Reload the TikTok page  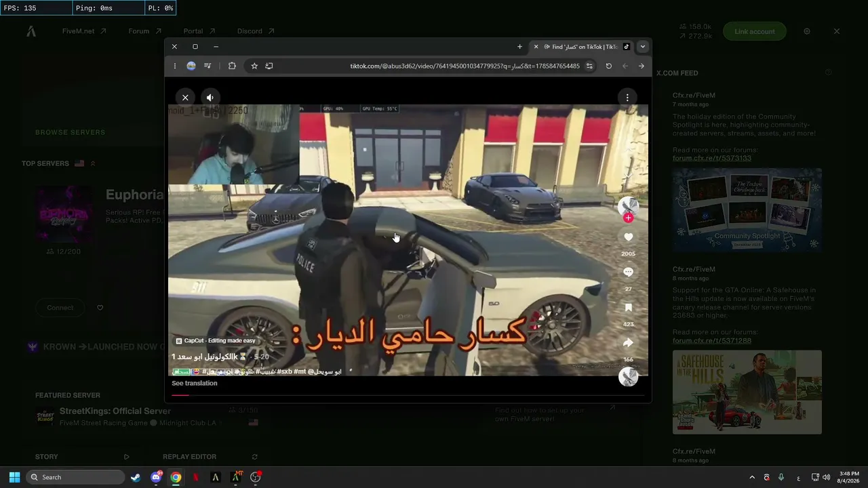(608, 66)
